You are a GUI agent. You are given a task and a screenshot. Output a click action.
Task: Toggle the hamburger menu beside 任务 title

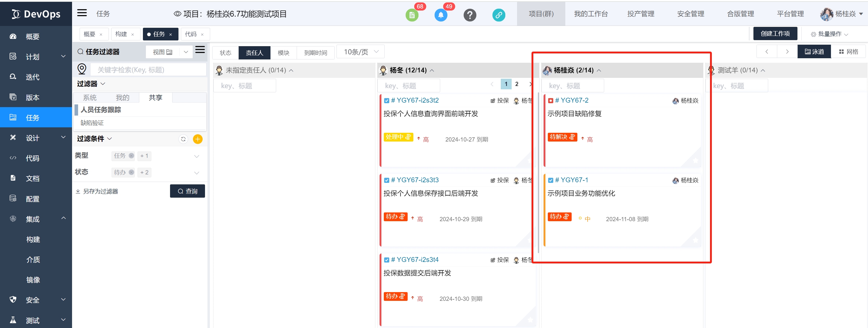[82, 13]
